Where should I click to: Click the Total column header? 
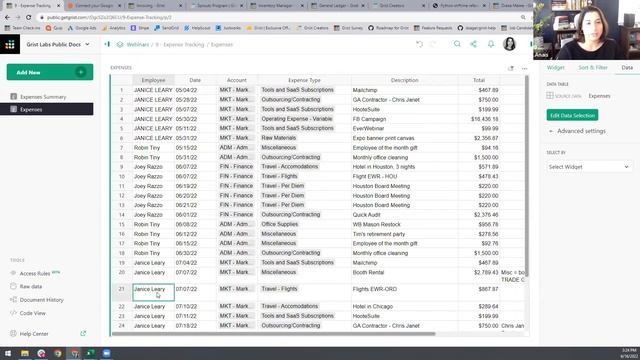pos(479,80)
